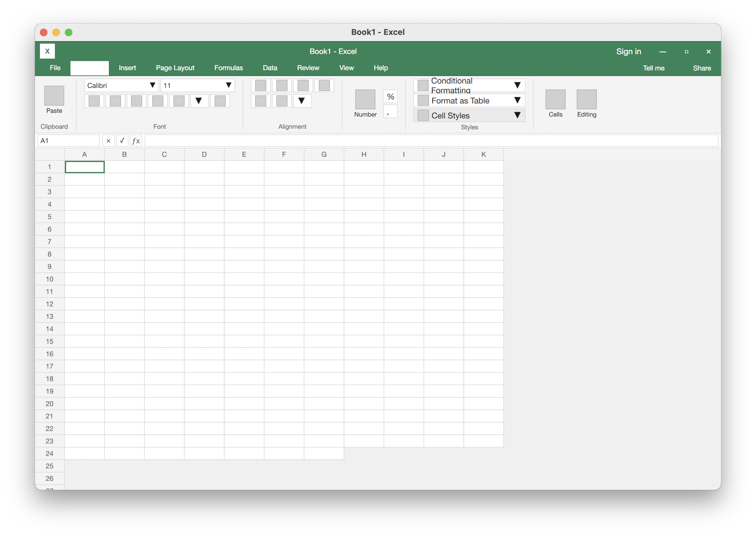
Task: Click the Sign in button
Action: pos(628,51)
